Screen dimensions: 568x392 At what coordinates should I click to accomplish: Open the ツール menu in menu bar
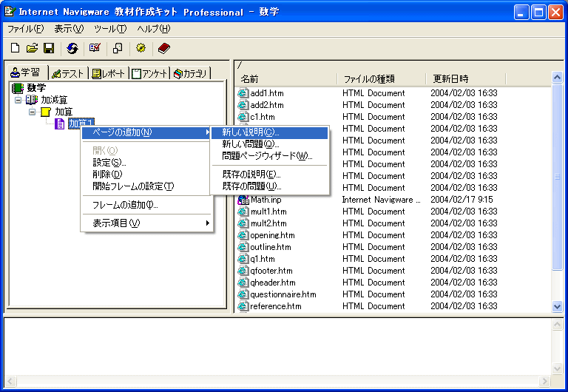109,29
